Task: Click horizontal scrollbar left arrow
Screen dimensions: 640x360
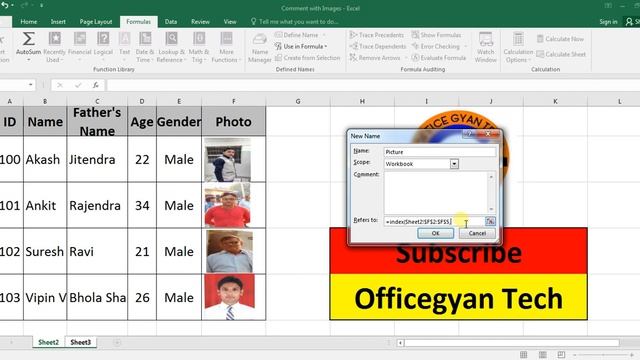Action: click(x=401, y=342)
